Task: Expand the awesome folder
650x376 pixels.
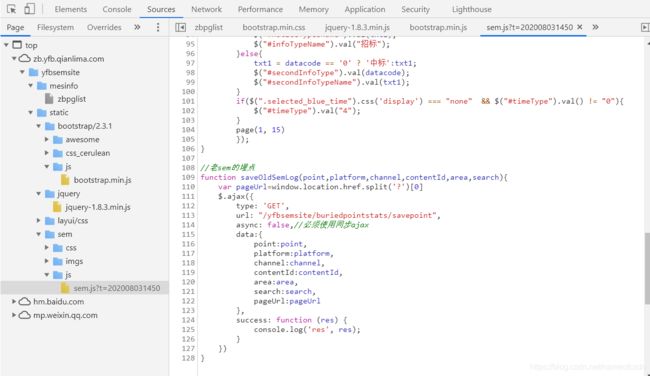Action: (x=47, y=139)
